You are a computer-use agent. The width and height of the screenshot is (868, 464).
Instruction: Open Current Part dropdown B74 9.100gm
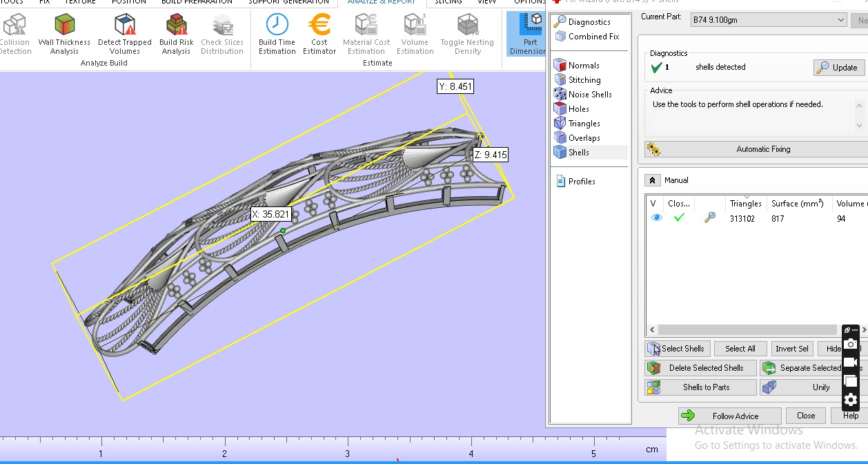click(x=768, y=20)
